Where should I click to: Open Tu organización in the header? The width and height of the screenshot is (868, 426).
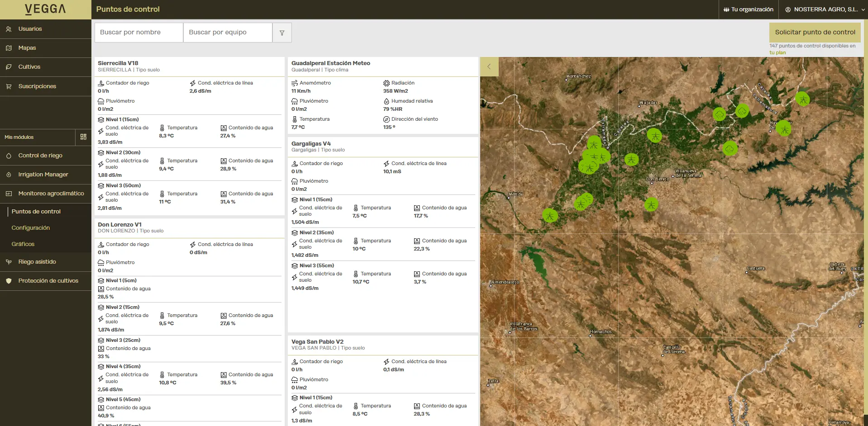749,9
